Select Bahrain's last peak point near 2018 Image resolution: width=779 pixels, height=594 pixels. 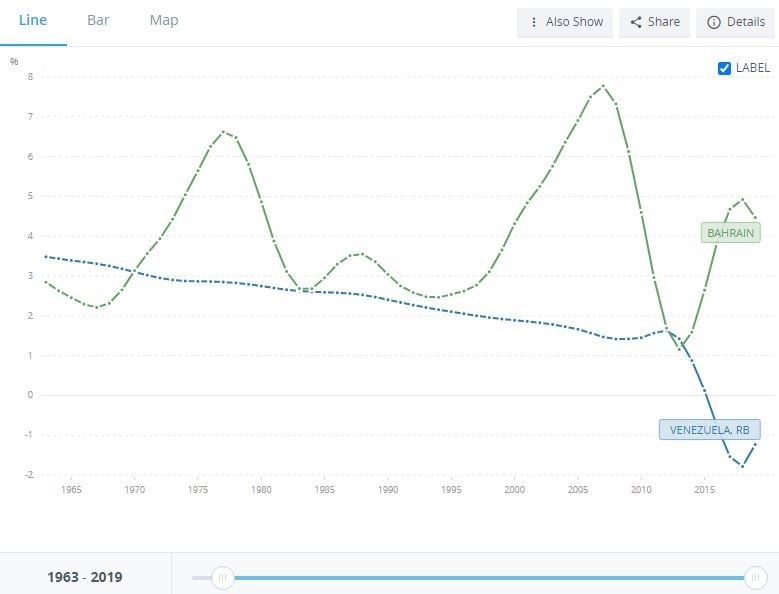[743, 199]
